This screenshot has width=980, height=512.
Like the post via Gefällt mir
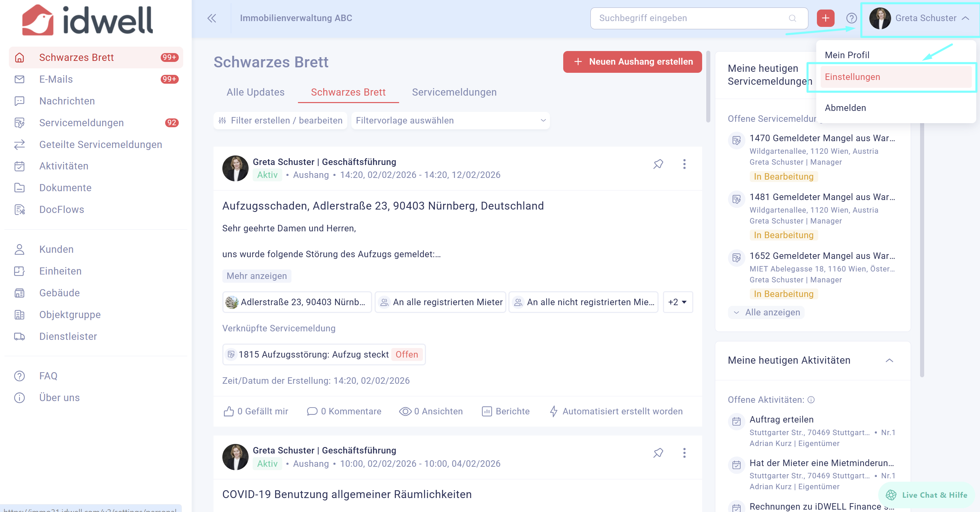click(x=256, y=411)
